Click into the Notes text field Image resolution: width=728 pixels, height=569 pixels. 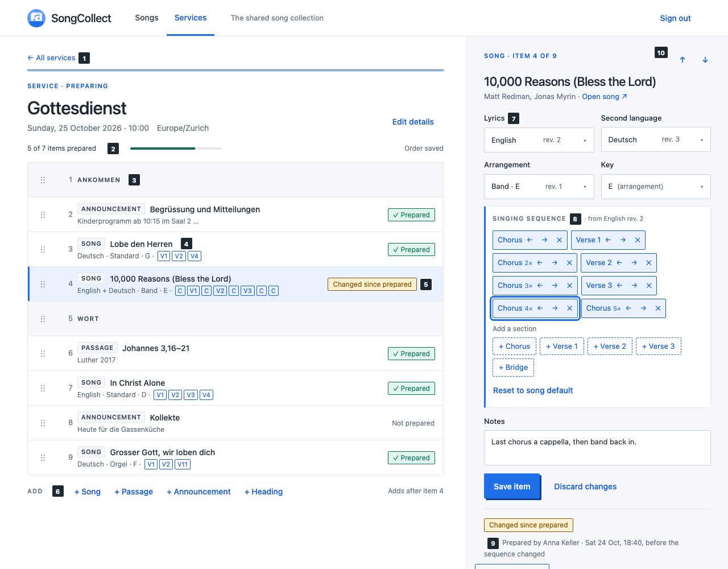(597, 448)
